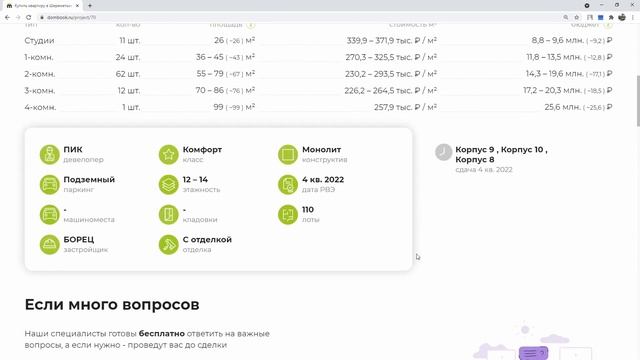Click the С отделкой finishing icon

click(169, 244)
